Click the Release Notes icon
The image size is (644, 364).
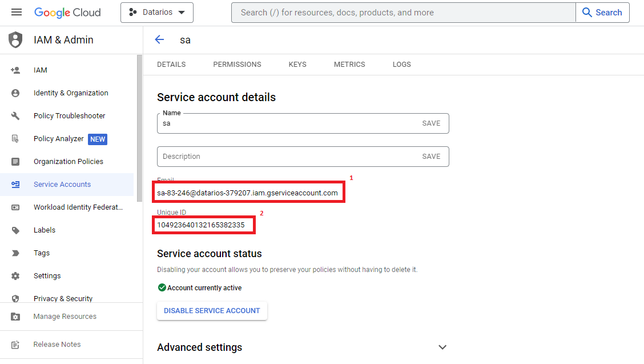pos(15,345)
